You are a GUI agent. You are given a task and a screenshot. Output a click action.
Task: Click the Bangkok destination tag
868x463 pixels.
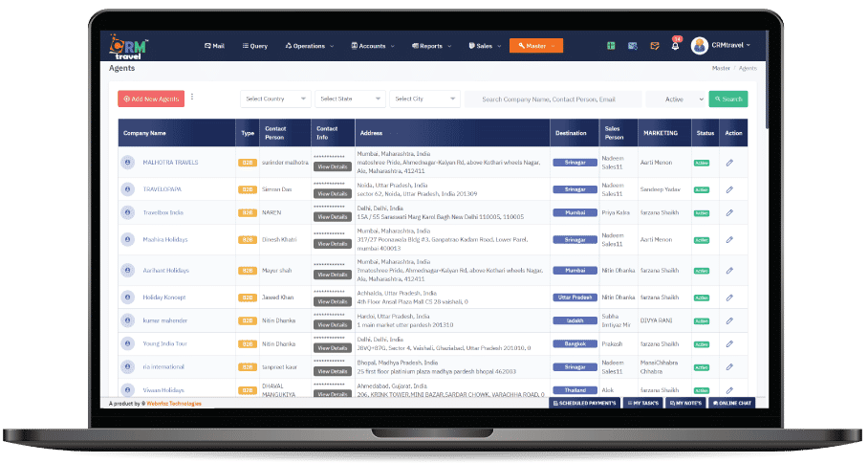tap(575, 344)
